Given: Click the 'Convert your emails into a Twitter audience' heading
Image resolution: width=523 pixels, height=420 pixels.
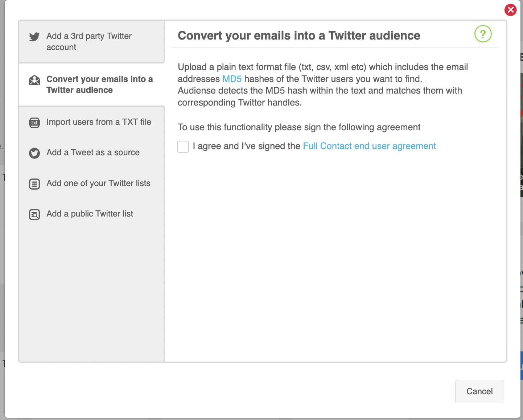Looking at the screenshot, I should tap(299, 36).
